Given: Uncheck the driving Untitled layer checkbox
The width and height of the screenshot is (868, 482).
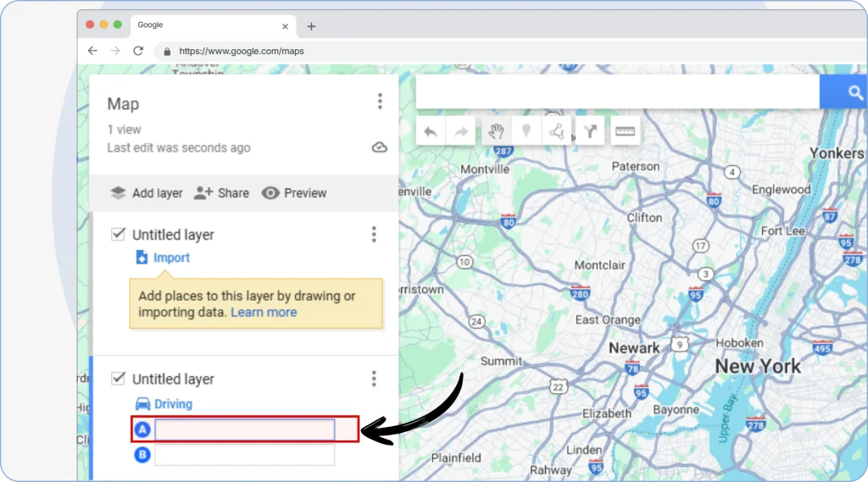Looking at the screenshot, I should 118,379.
